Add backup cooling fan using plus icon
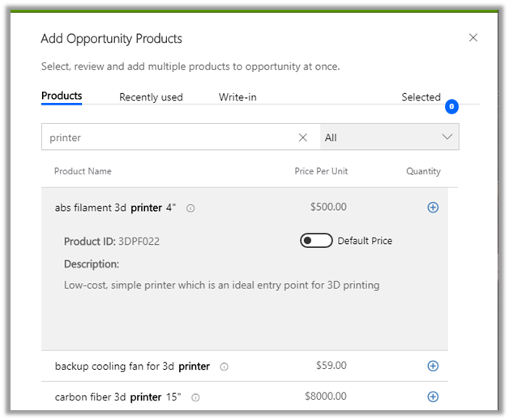509x420 pixels. 432,366
